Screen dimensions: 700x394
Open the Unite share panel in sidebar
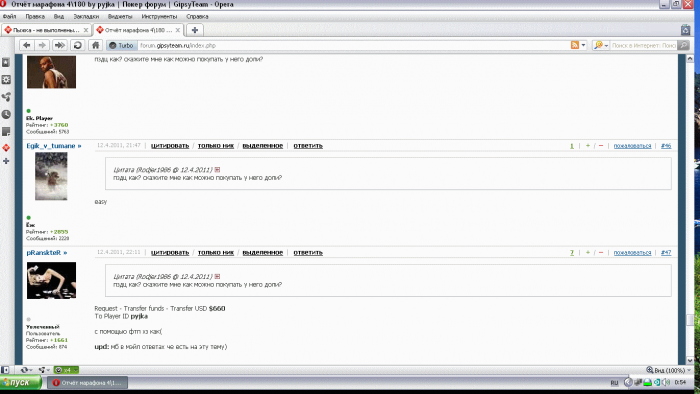click(x=6, y=97)
